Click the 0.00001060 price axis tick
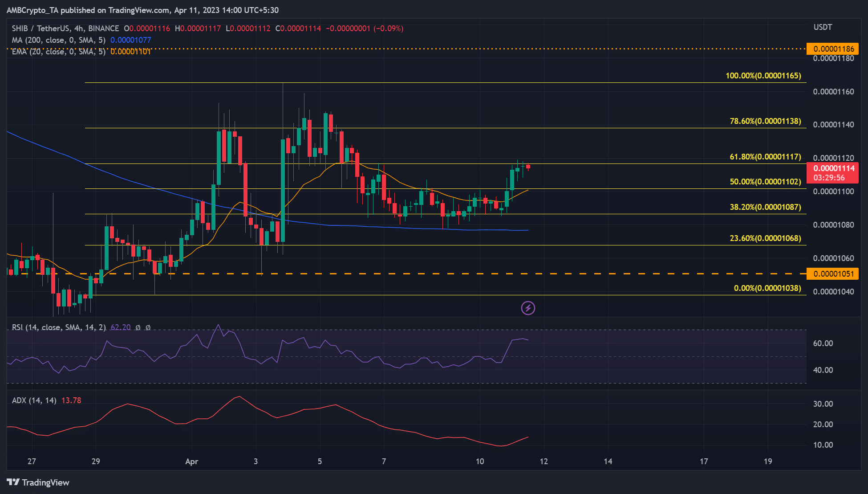Screen dimensions: 868x494 point(834,258)
